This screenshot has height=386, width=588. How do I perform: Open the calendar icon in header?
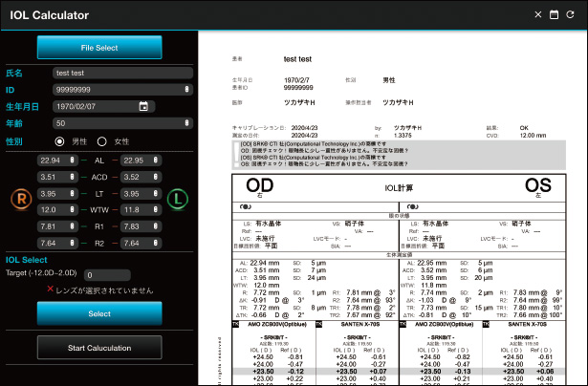coord(554,14)
